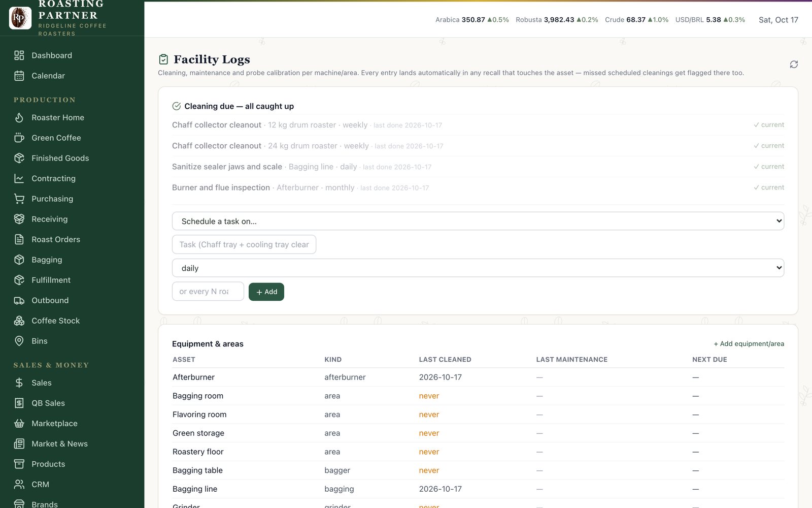The image size is (812, 508).
Task: Click the cup icon beside Green Coffee
Action: click(x=19, y=138)
